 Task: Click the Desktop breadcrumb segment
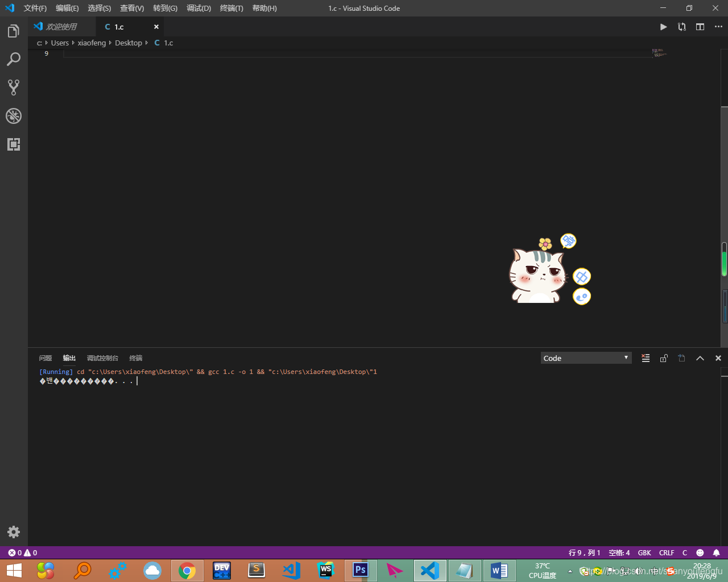129,43
